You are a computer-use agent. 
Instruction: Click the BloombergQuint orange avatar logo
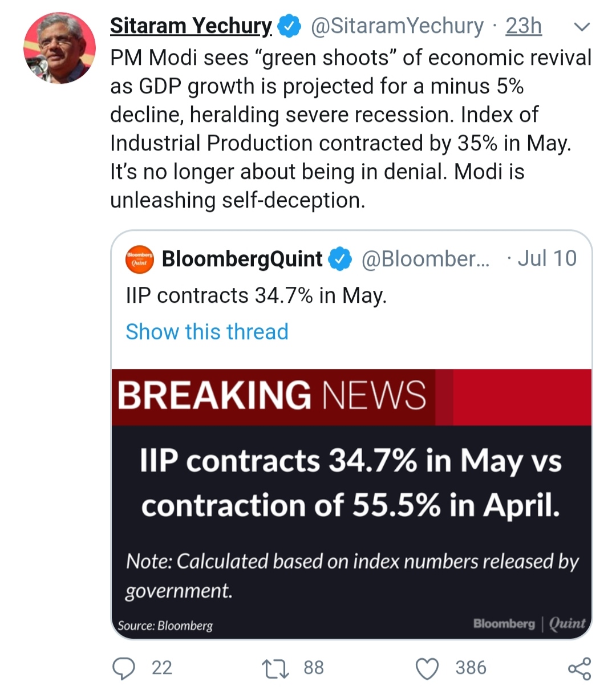tap(140, 259)
